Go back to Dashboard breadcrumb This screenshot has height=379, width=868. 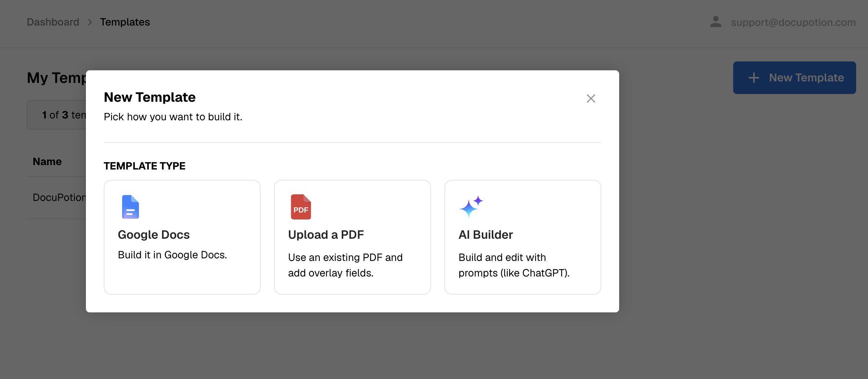coord(53,22)
